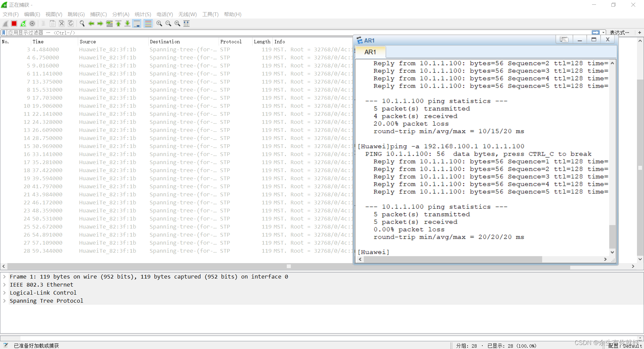
Task: Jump to last packet
Action: coord(127,23)
